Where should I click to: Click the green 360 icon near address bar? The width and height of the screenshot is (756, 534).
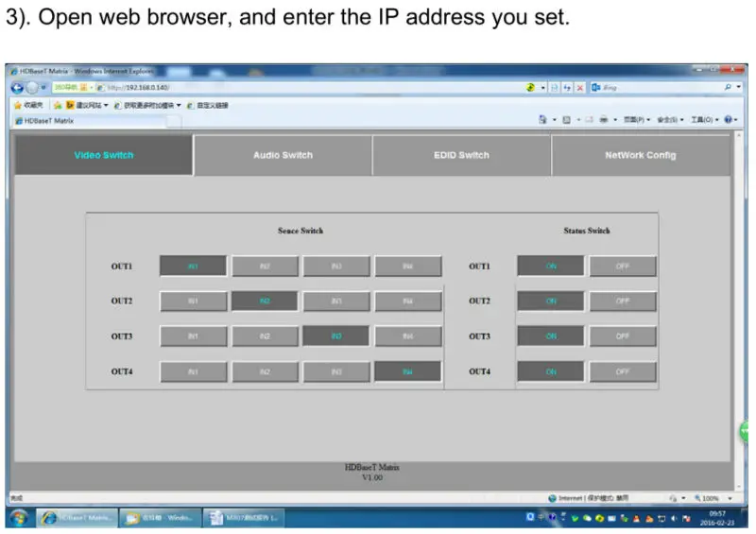pos(530,87)
